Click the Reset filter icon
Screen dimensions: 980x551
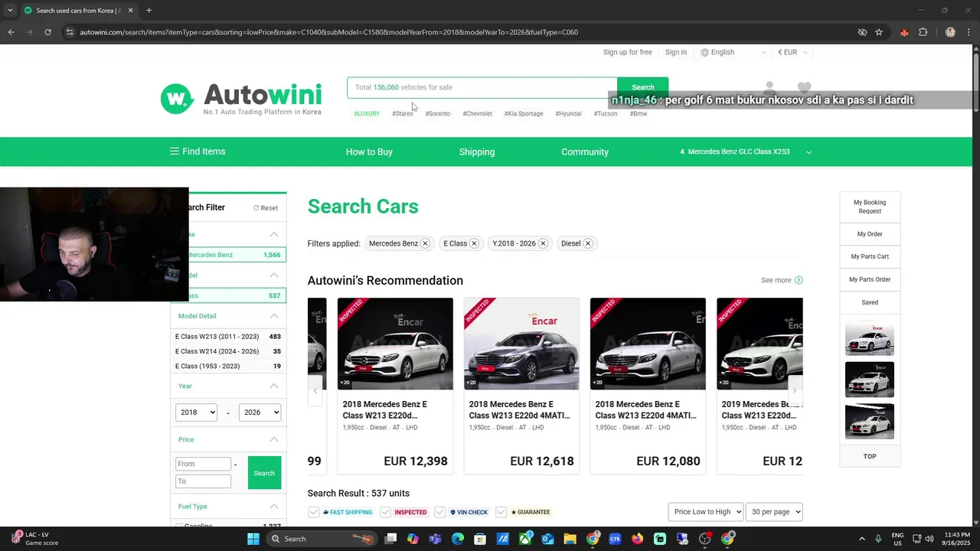tap(256, 208)
